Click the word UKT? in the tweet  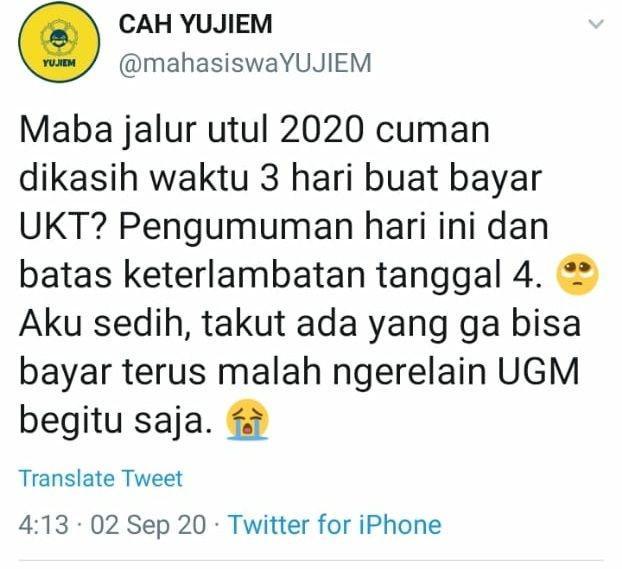(x=65, y=226)
